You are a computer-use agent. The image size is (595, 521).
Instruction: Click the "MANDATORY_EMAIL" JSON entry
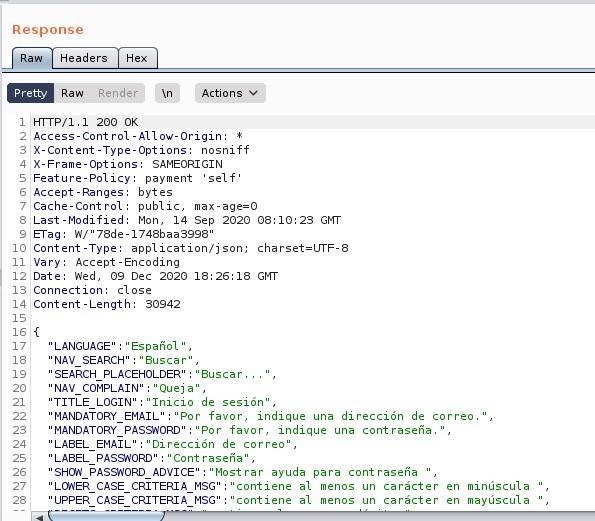[271, 416]
